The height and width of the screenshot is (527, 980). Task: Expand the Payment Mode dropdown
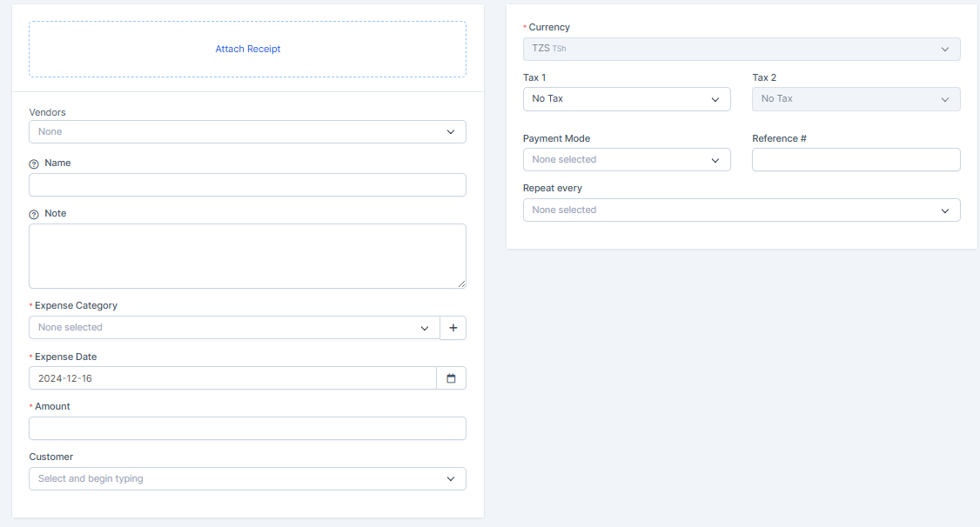point(626,160)
